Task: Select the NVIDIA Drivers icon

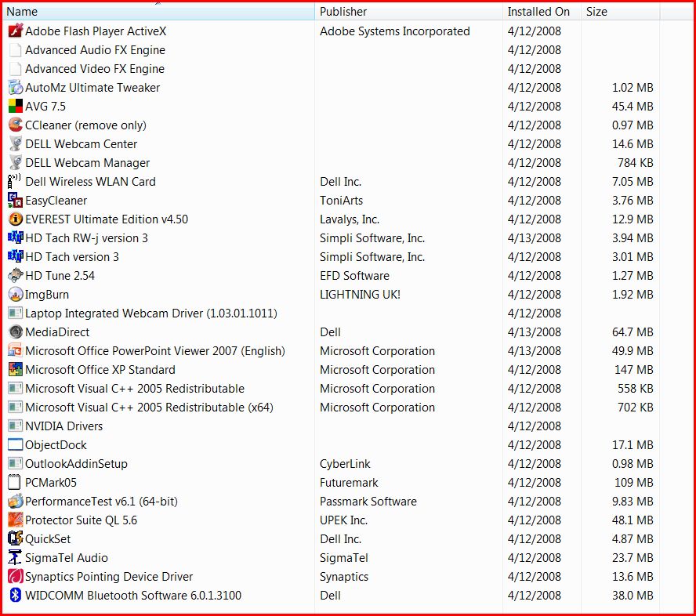Action: [x=15, y=426]
